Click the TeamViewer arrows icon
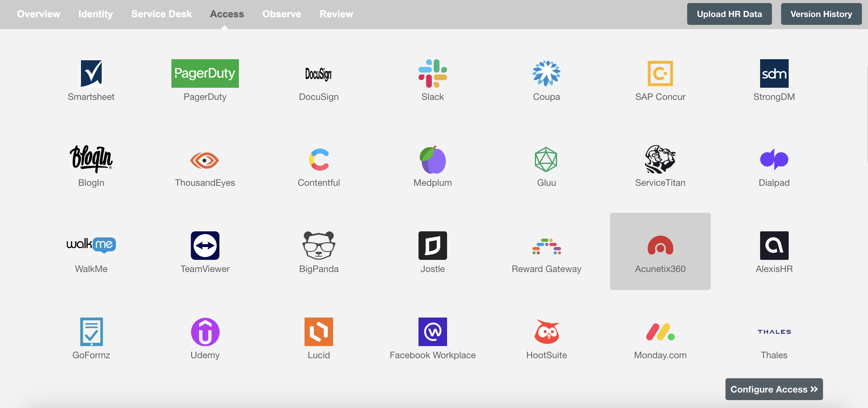The image size is (868, 408). point(205,245)
